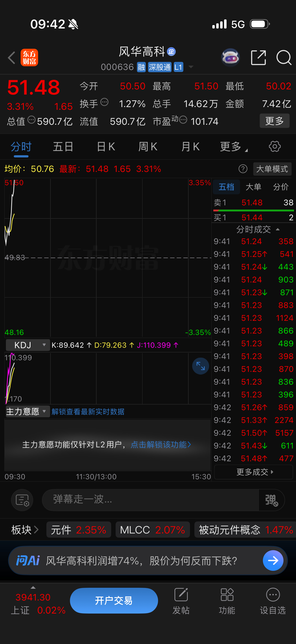Screen dimensions: 296x644
Task: Toggle the 弹 danmaku switch icon
Action: (271, 500)
